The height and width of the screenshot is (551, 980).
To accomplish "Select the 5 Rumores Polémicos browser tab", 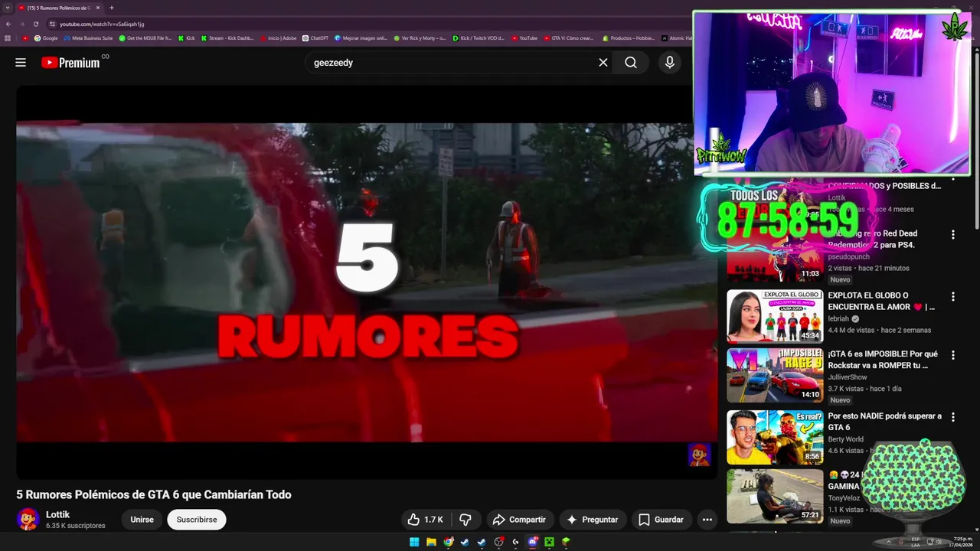I will (x=59, y=8).
